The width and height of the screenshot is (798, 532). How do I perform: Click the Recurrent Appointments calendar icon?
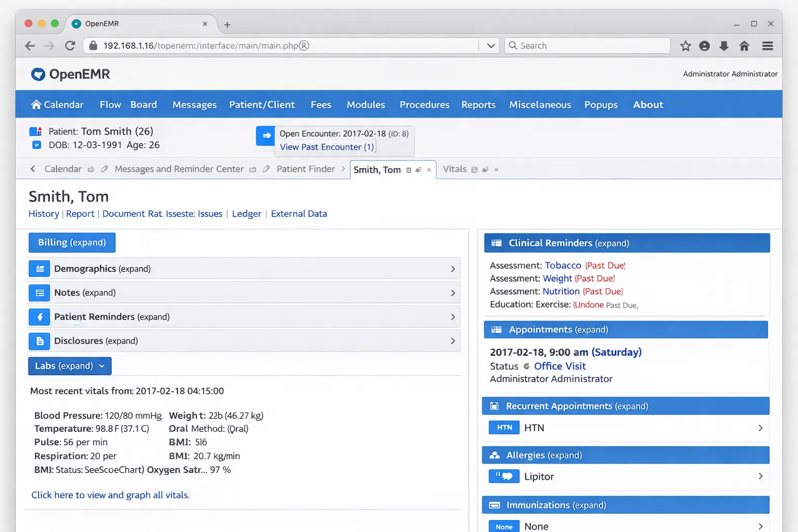point(495,406)
